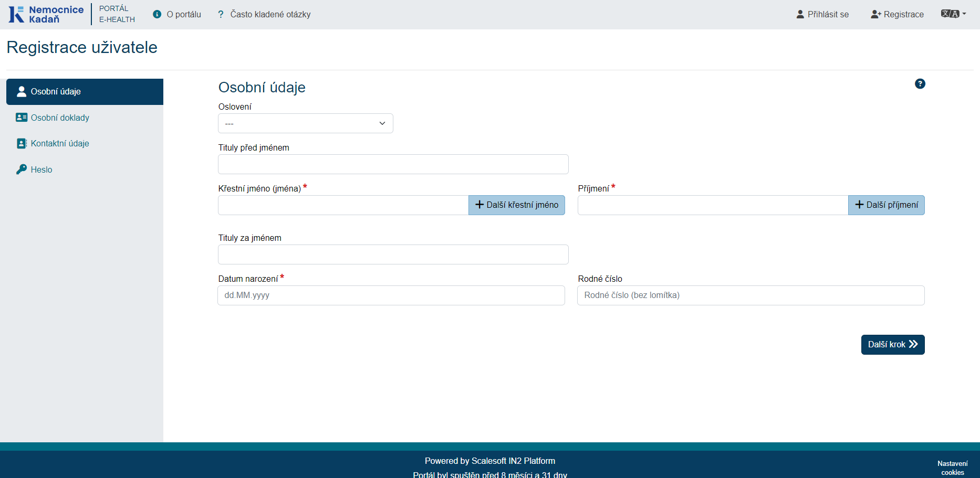
Task: Click the ID card icon for Osobní doklady
Action: [22, 118]
